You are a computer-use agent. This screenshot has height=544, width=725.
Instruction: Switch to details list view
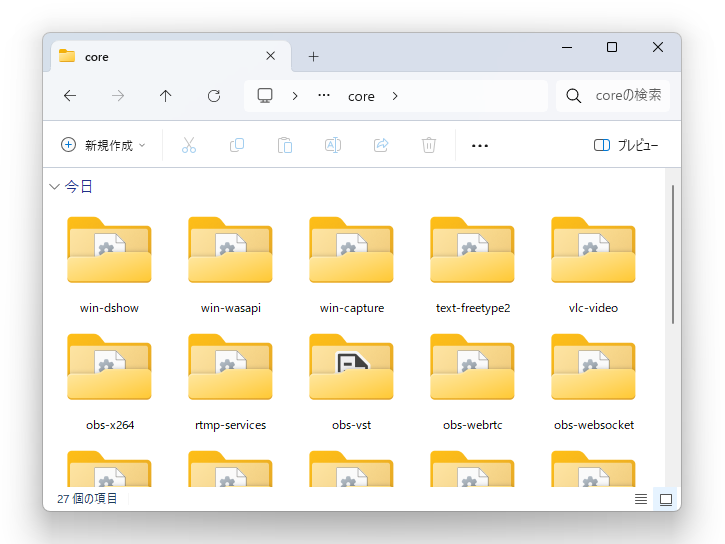point(641,499)
